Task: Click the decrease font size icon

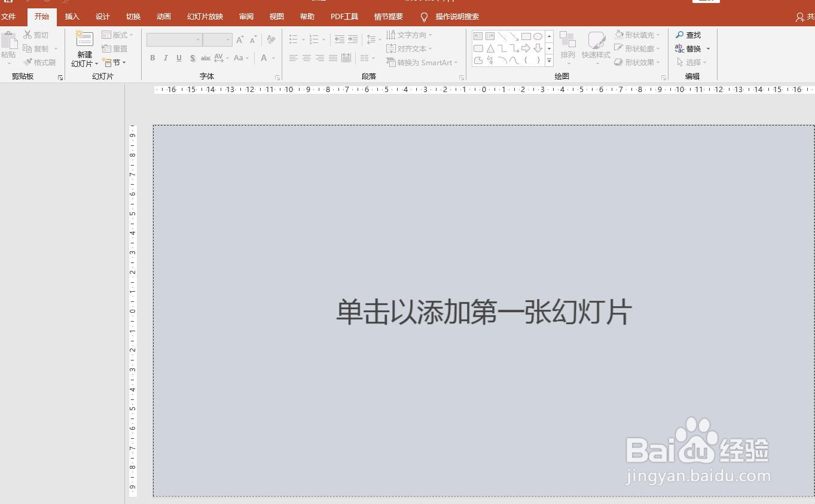Action: (x=253, y=39)
